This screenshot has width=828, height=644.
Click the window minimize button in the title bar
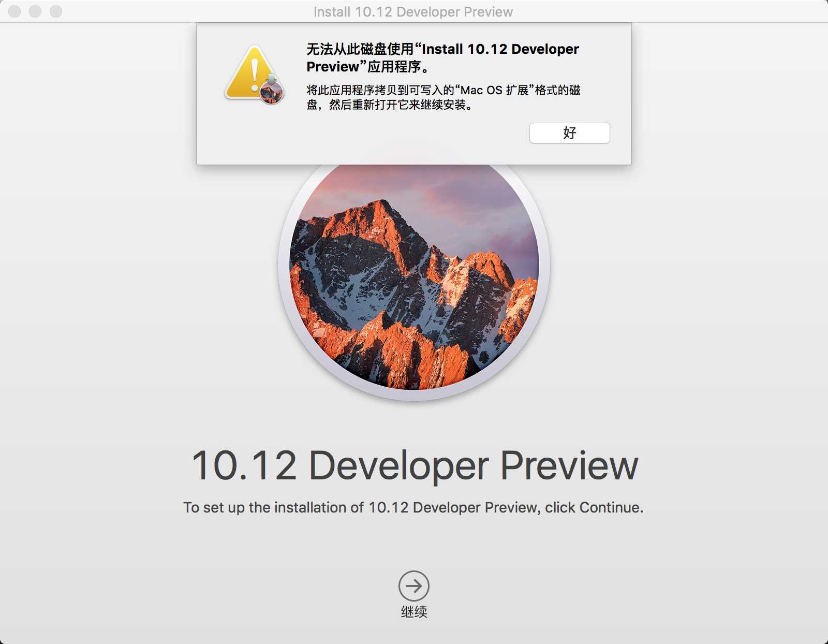click(x=35, y=11)
